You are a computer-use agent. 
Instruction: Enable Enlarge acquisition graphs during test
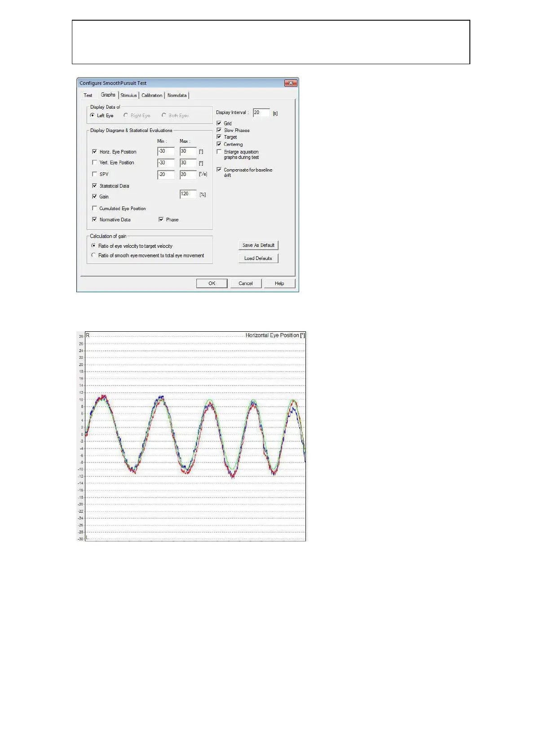(219, 152)
